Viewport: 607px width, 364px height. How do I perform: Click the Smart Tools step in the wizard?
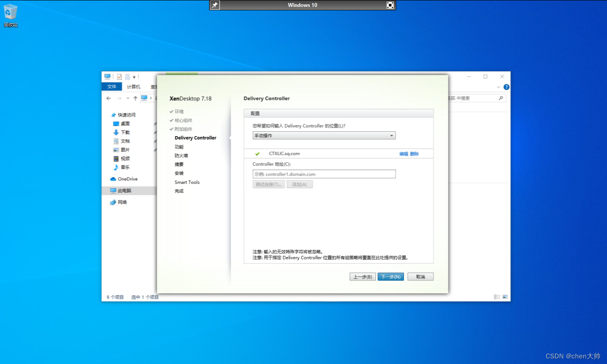187,182
